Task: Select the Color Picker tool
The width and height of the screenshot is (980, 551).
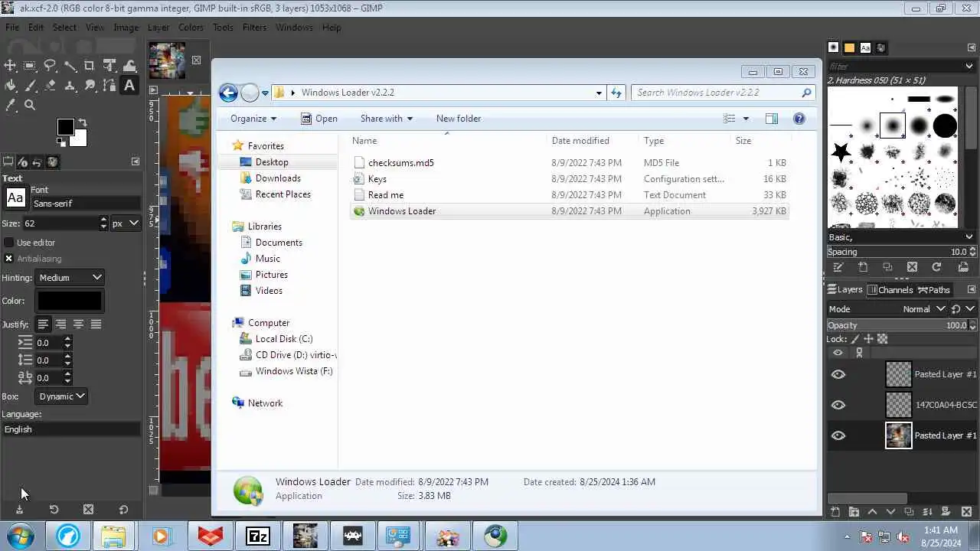Action: tap(10, 106)
